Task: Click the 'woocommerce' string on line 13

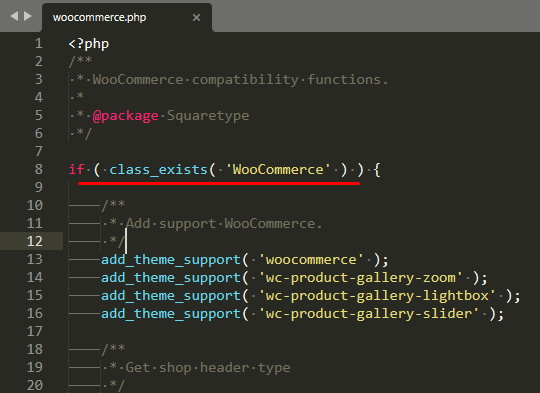Action: pyautogui.click(x=311, y=260)
